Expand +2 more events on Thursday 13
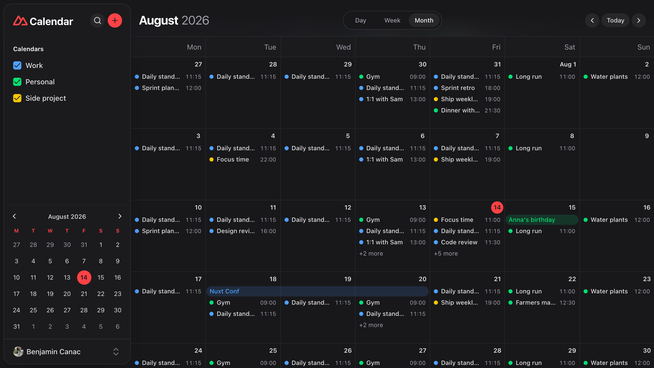This screenshot has height=368, width=654. (x=371, y=254)
